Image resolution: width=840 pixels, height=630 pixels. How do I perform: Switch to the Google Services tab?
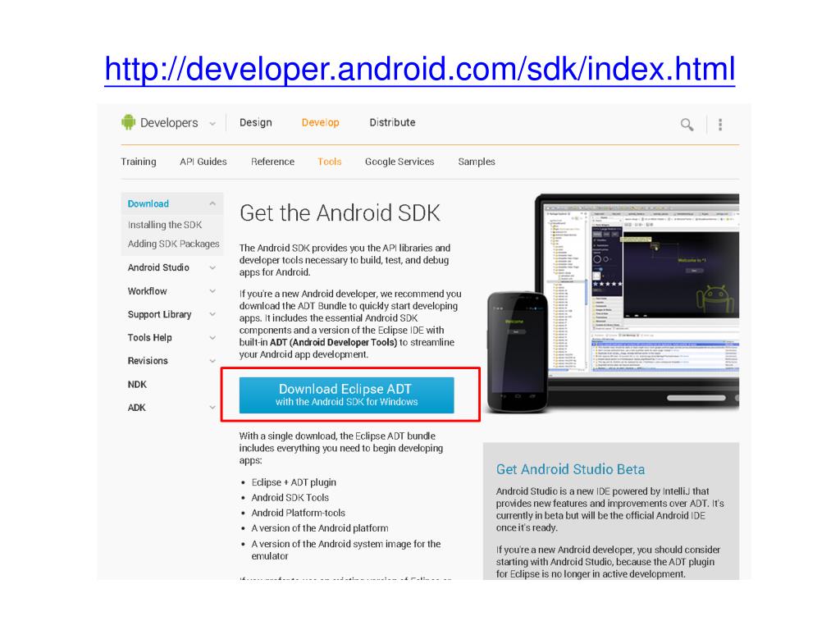(x=399, y=162)
